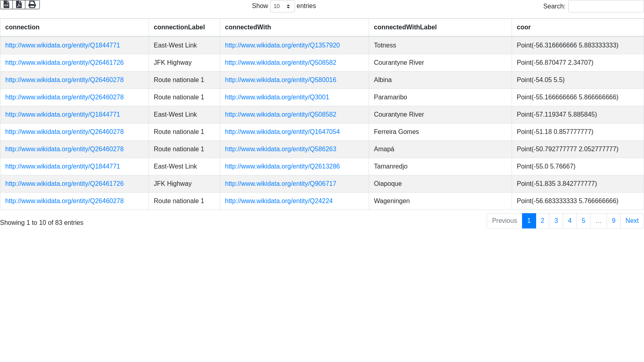Export the table as PDF

coord(19,4)
